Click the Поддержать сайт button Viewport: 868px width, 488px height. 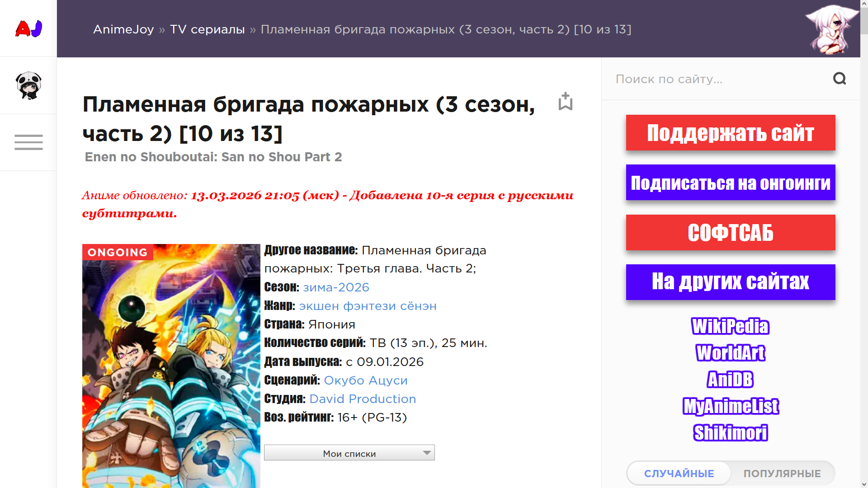point(730,133)
